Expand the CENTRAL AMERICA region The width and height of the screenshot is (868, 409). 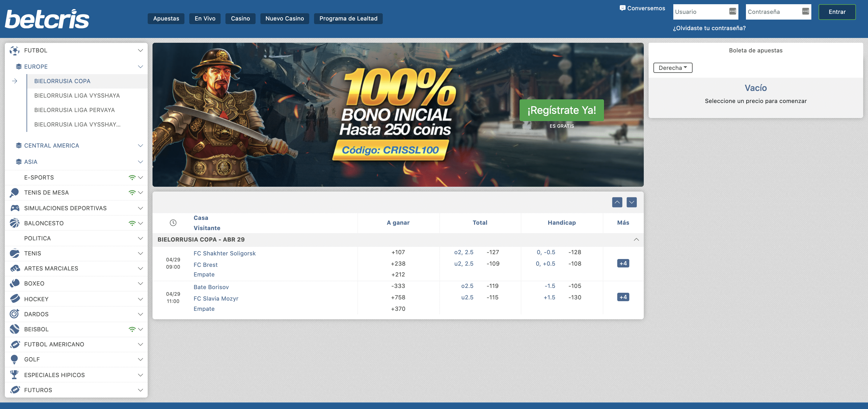tap(52, 145)
